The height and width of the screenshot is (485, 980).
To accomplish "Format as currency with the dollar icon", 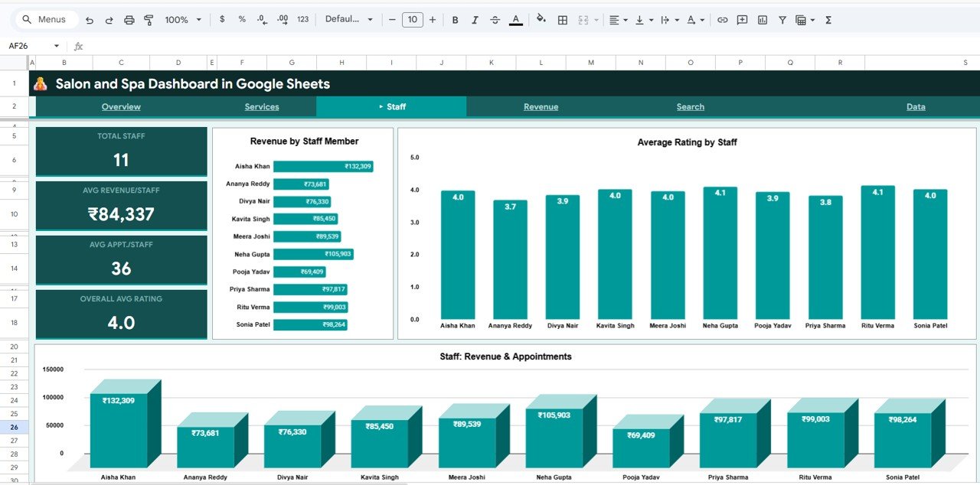I will click(x=222, y=19).
